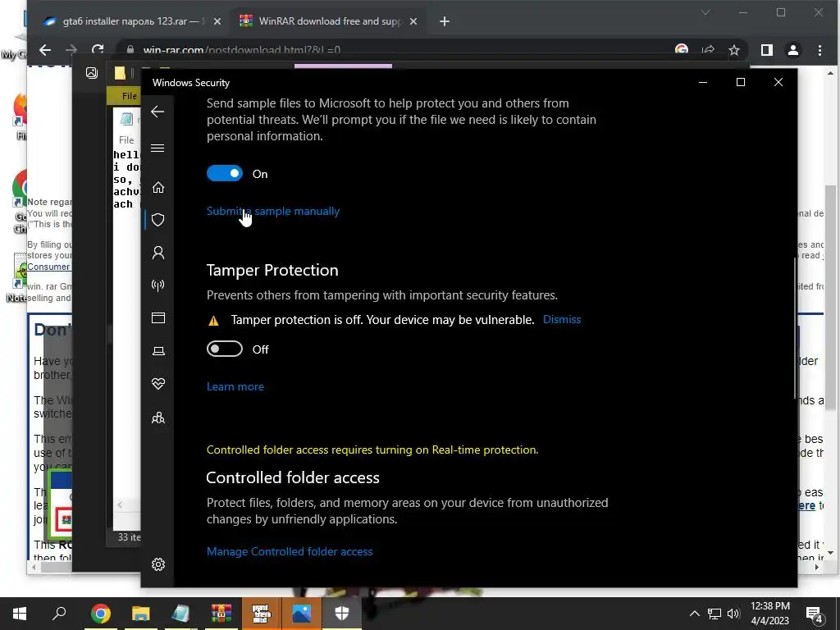Open a new Chrome tab
The image size is (840, 630).
444,21
